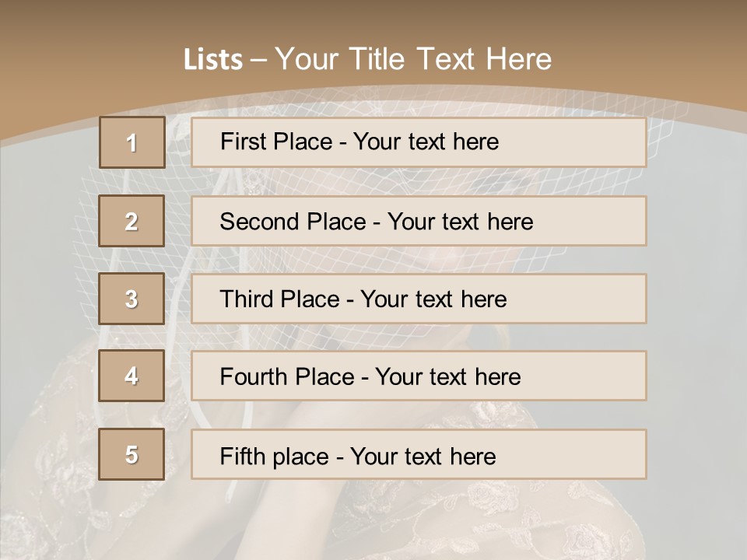Screen dimensions: 747x560
Task: Click the number 5 box
Action: [x=132, y=454]
